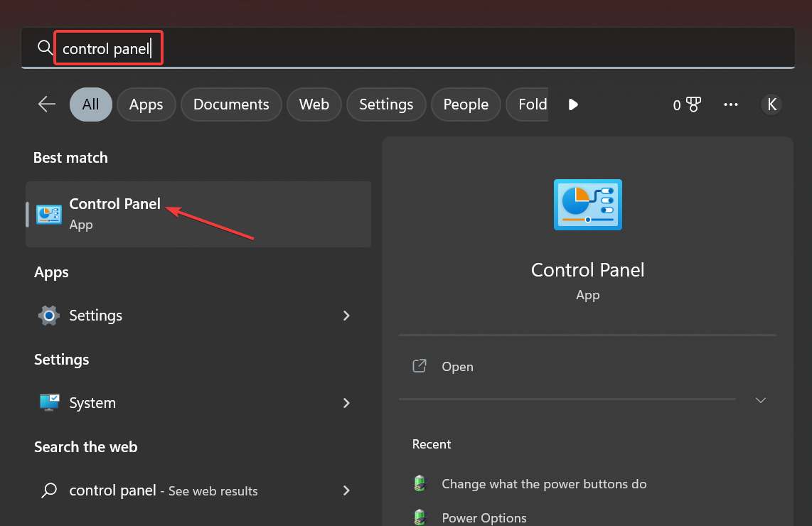Viewport: 812px width, 526px height.
Task: Switch to the Documents filter tab
Action: (x=231, y=104)
